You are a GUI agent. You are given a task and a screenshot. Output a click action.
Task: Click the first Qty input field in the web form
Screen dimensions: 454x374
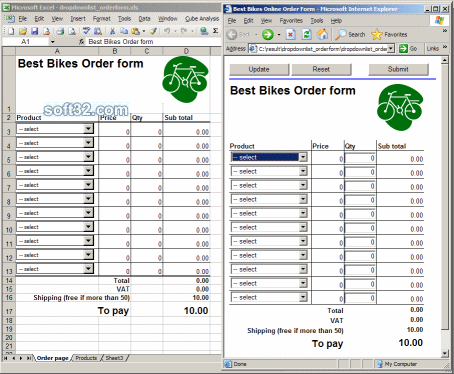[360, 158]
